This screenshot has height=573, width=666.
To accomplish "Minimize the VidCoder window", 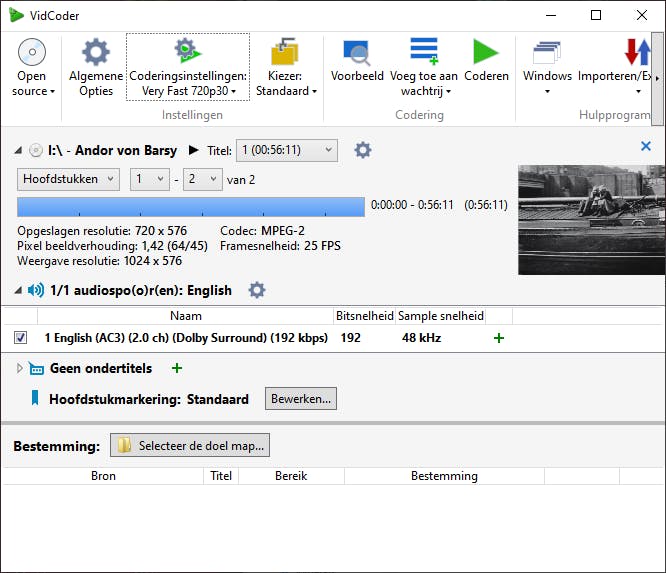I will tap(551, 15).
